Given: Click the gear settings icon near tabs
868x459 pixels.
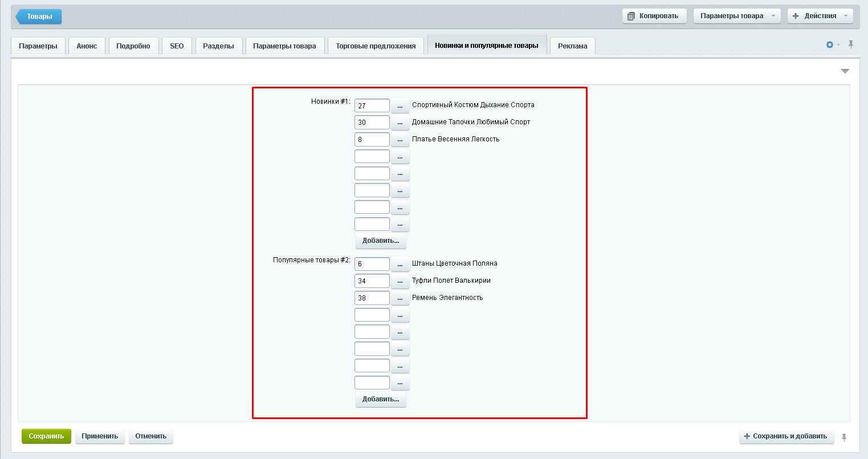Looking at the screenshot, I should point(830,44).
